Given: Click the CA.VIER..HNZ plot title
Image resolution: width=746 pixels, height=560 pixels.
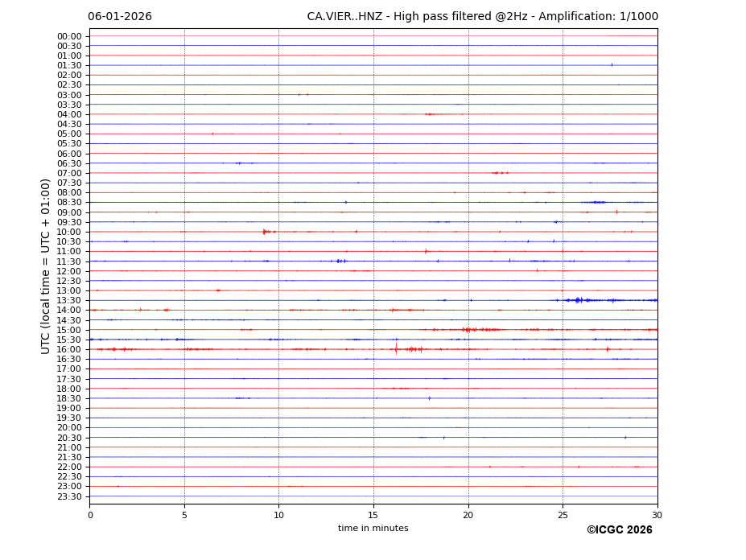Looking at the screenshot, I should 482,17.
